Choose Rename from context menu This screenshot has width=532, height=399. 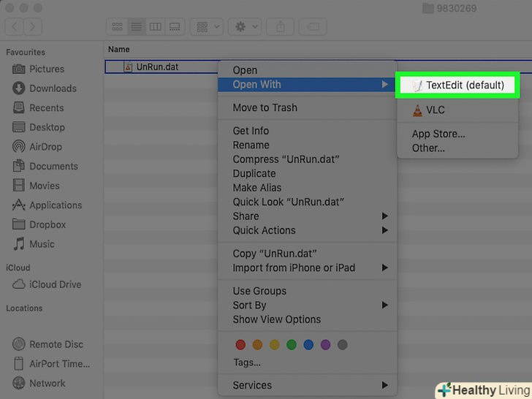307,145
